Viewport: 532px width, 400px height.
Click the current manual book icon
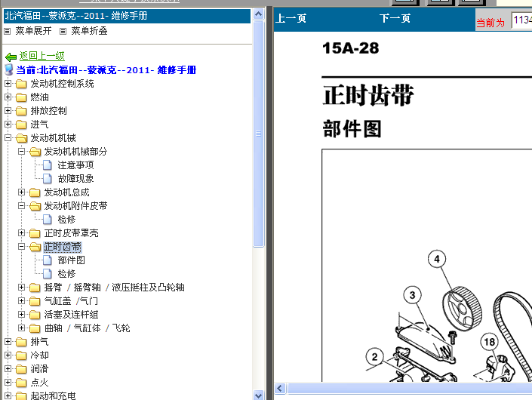tap(9, 70)
